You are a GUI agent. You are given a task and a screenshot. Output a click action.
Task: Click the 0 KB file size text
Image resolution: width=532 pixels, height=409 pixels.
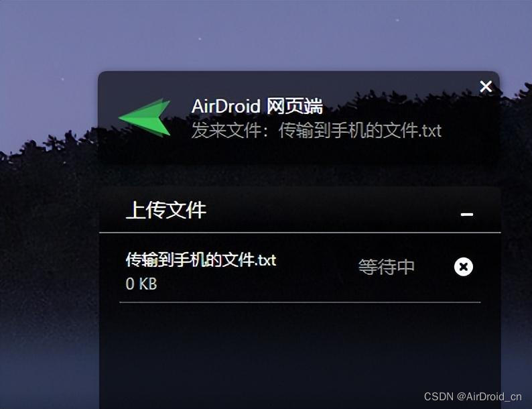[x=141, y=284]
